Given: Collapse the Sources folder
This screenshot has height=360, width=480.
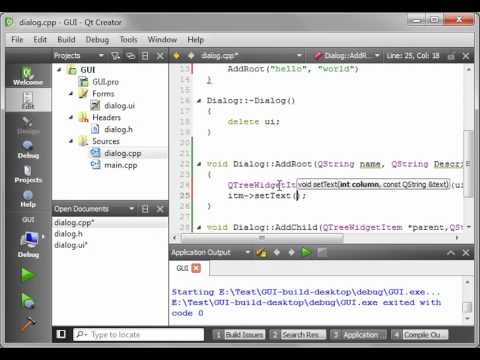Looking at the screenshot, I should pyautogui.click(x=71, y=141).
